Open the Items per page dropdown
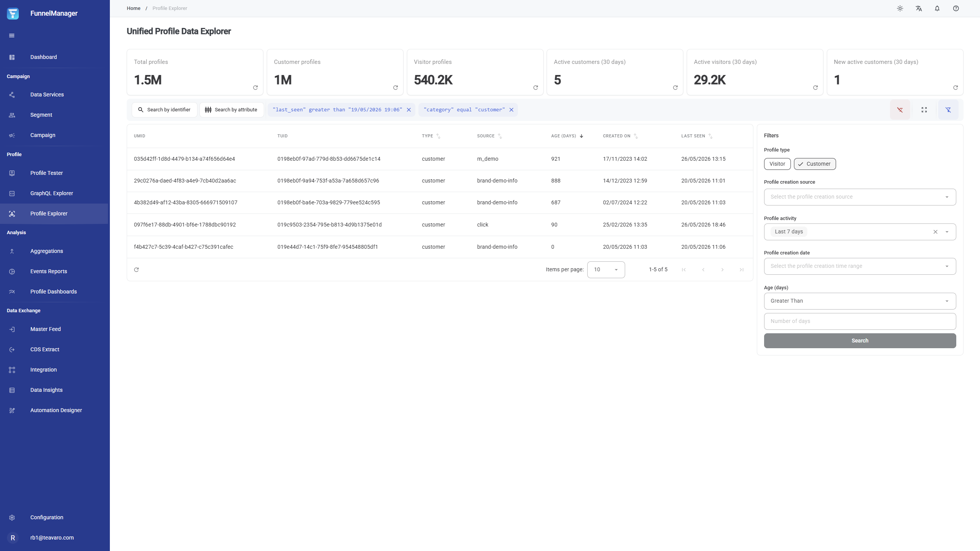This screenshot has height=551, width=980. (x=606, y=270)
